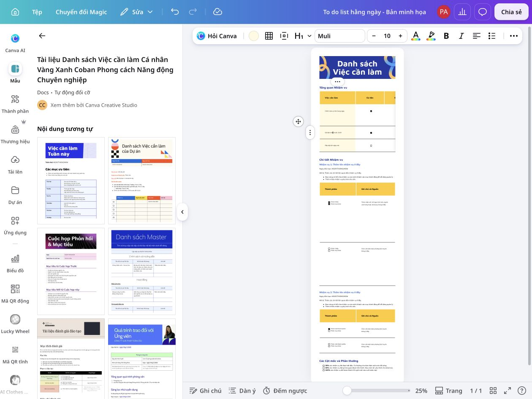This screenshot has width=532, height=399.
Task: Toggle checklist formatting
Action: point(492,36)
